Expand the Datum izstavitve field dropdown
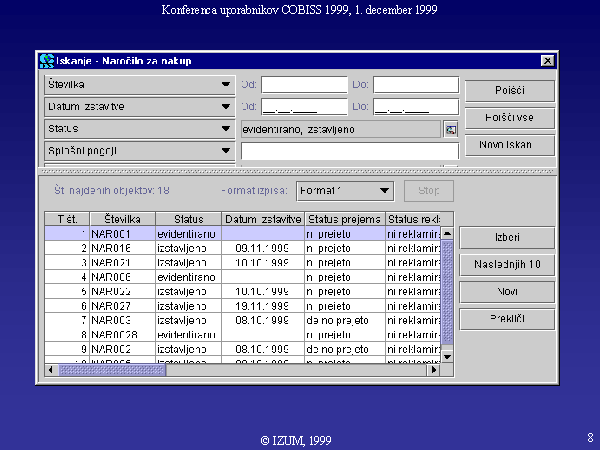Viewport: 600px width, 450px height. point(226,106)
